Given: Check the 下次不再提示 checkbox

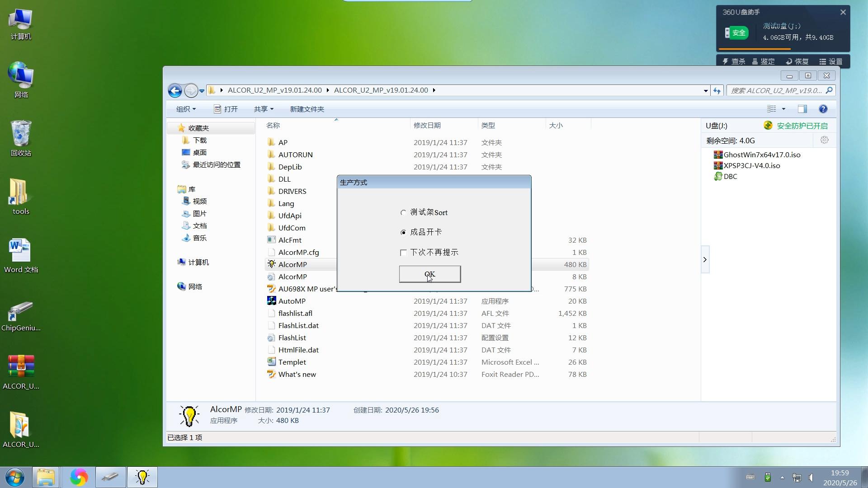Looking at the screenshot, I should [x=403, y=253].
